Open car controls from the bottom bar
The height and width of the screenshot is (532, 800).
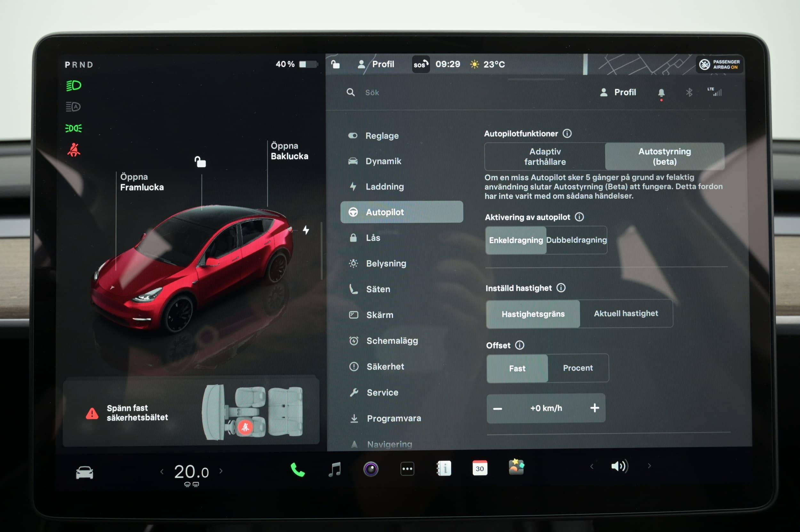84,472
